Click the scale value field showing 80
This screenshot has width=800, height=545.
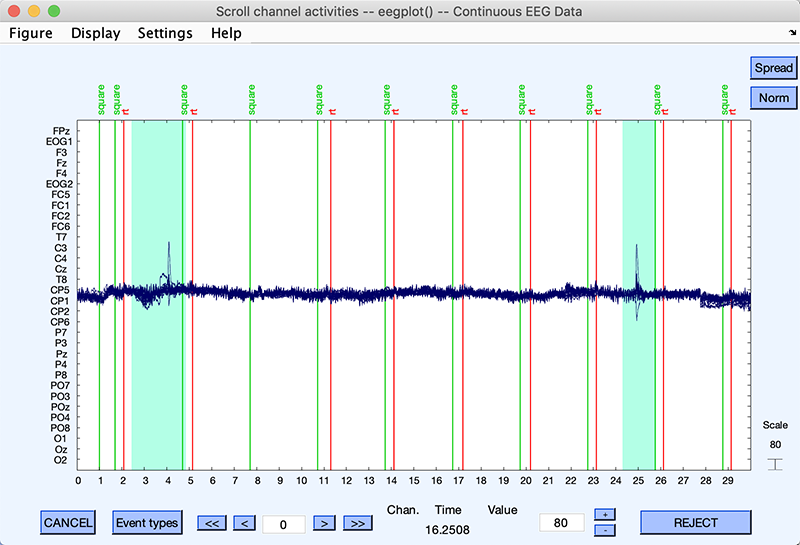(561, 522)
